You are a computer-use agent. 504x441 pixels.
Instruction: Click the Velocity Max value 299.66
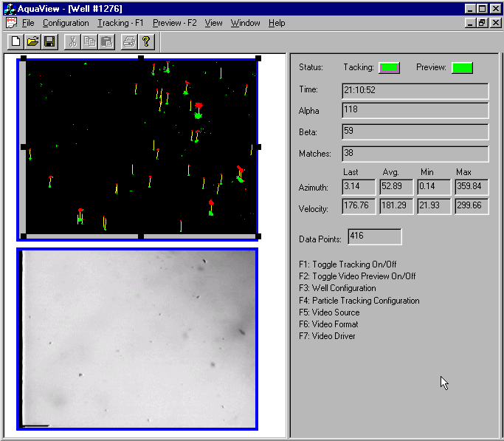click(472, 206)
